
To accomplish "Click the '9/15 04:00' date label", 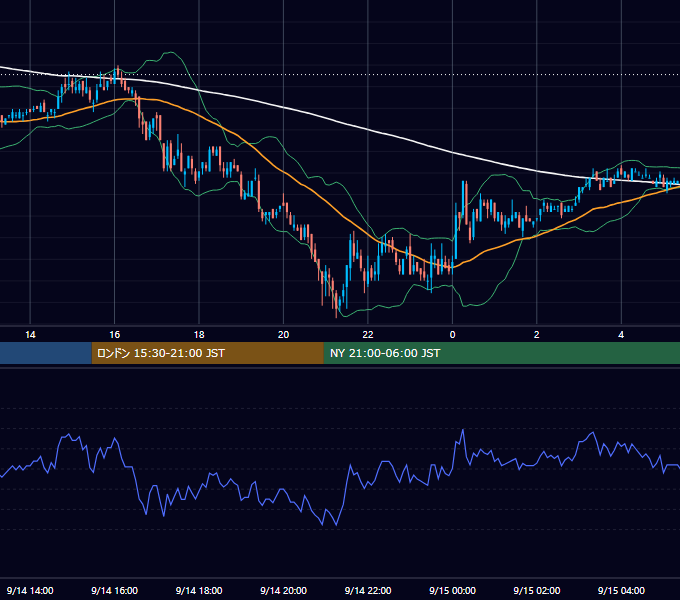I will point(621,590).
